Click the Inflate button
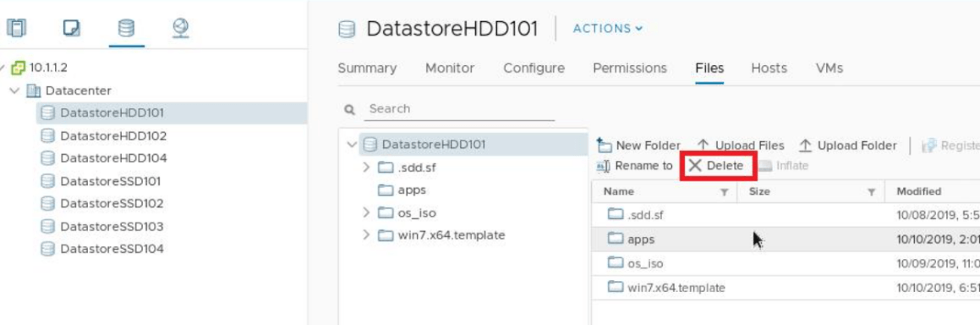 pyautogui.click(x=783, y=166)
